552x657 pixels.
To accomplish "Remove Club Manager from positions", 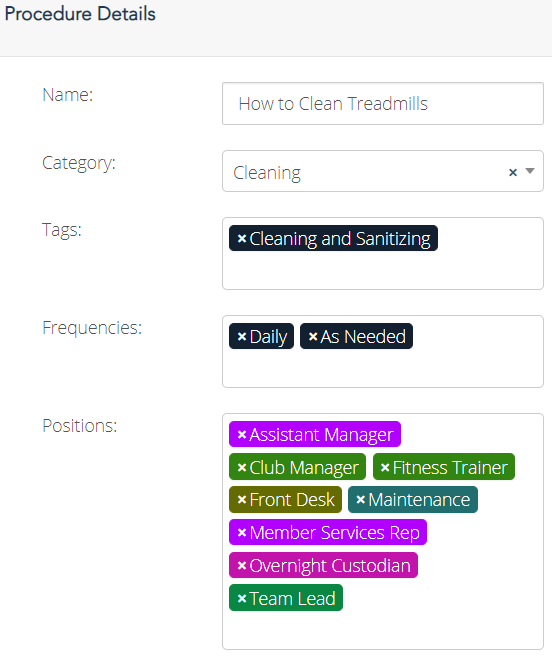I will click(x=241, y=467).
